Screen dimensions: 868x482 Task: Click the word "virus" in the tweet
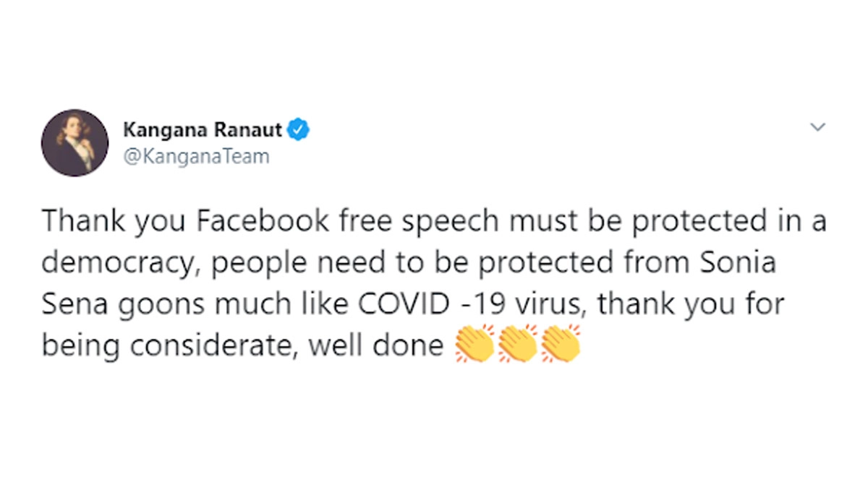[x=548, y=304]
